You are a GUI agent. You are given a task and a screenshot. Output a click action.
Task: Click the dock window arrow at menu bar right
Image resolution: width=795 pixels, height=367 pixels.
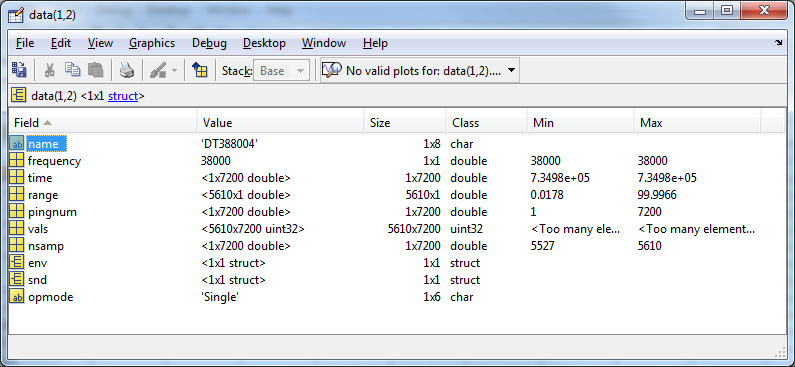click(778, 43)
